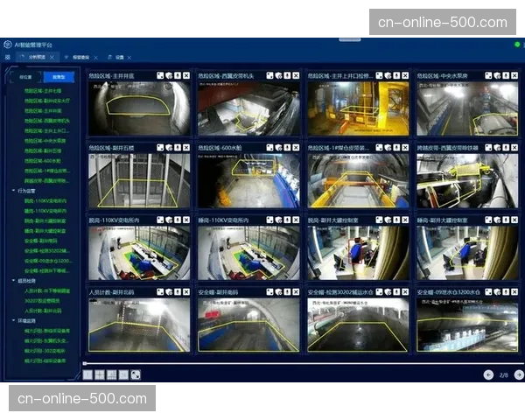Image resolution: width=525 pixels, height=420 pixels.
Task: Shield icon on 脱岗-副井大罐控制室 tile
Action: coord(388,220)
